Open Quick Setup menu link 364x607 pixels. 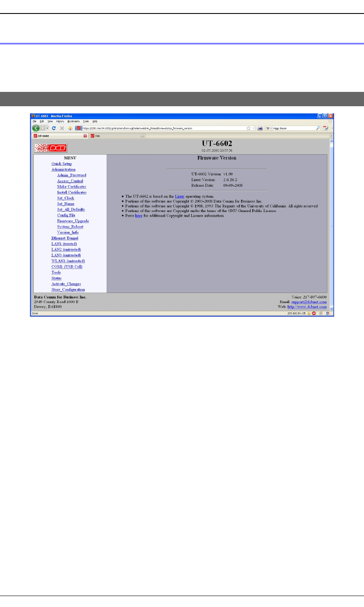(62, 164)
